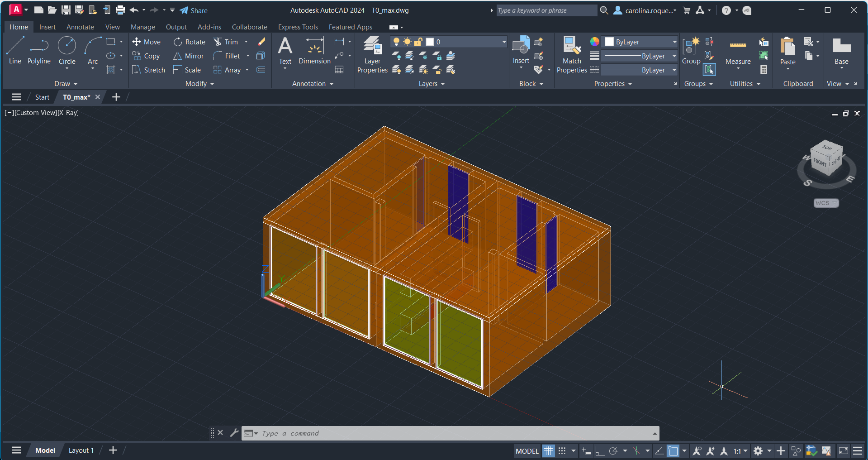Click the Share button
This screenshot has width=868, height=460.
pyautogui.click(x=194, y=10)
